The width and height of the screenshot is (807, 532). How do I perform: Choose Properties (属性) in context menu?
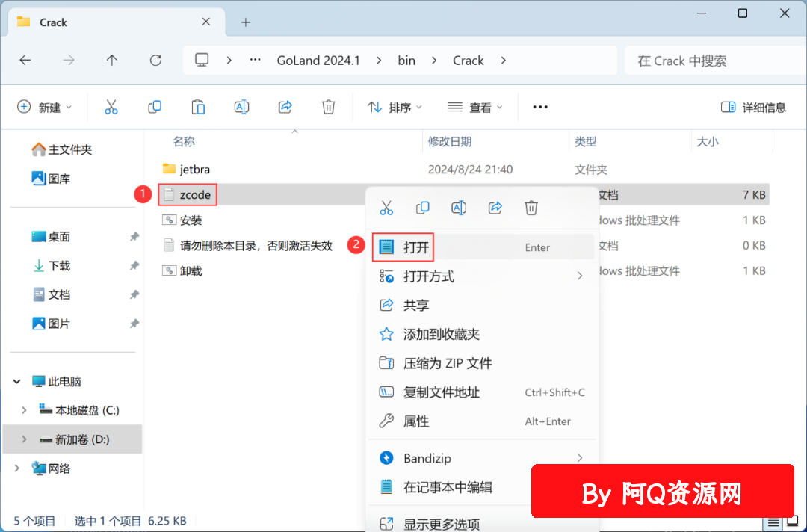click(482, 421)
